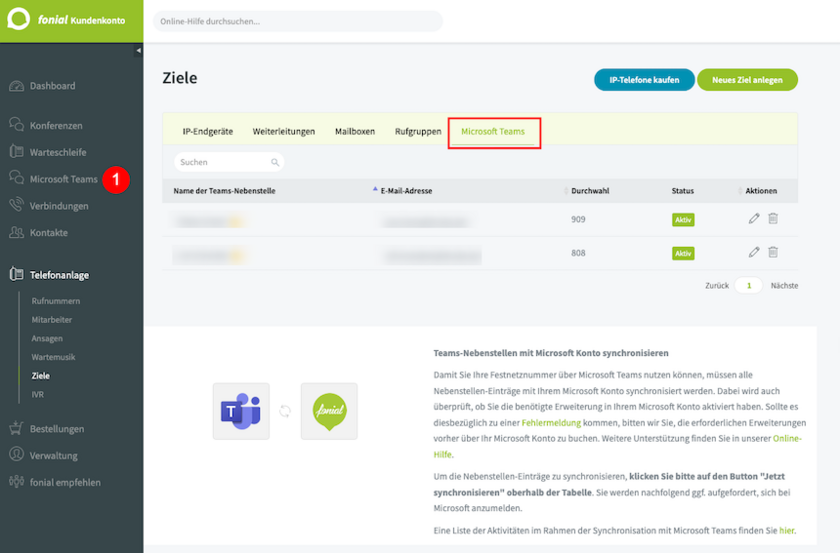Sort by Name der Teams-Nebenstelle column

[x=224, y=190]
